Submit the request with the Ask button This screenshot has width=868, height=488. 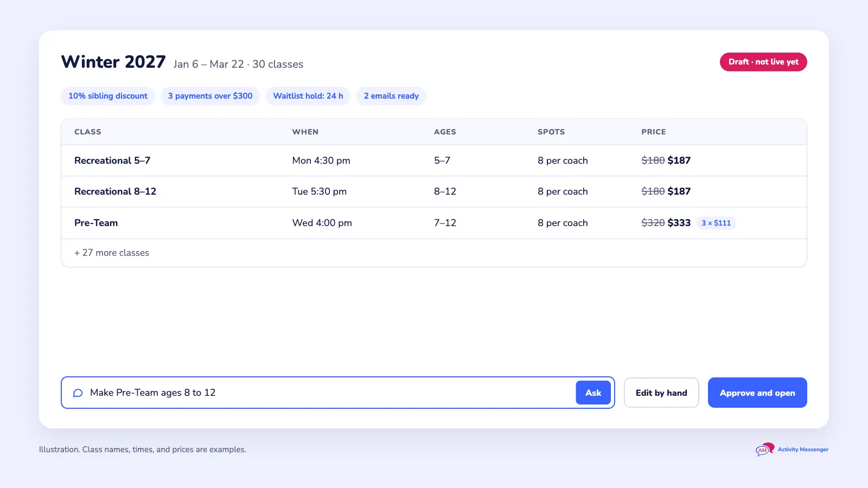(593, 393)
